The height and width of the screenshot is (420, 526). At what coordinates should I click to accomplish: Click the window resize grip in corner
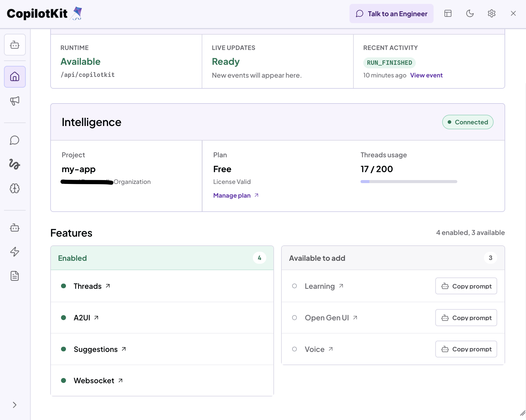click(x=522, y=413)
